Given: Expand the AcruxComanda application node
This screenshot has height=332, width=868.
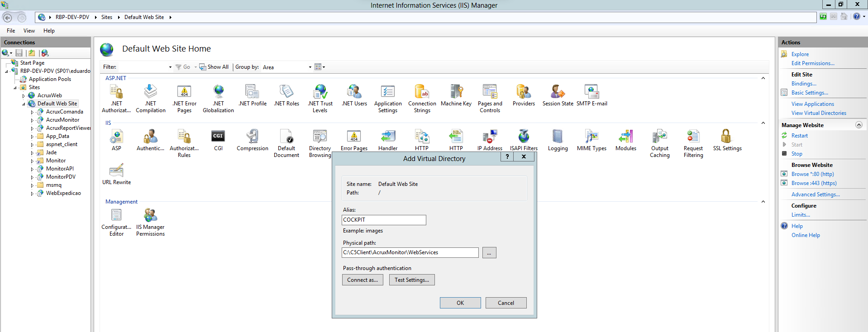Looking at the screenshot, I should tap(32, 112).
